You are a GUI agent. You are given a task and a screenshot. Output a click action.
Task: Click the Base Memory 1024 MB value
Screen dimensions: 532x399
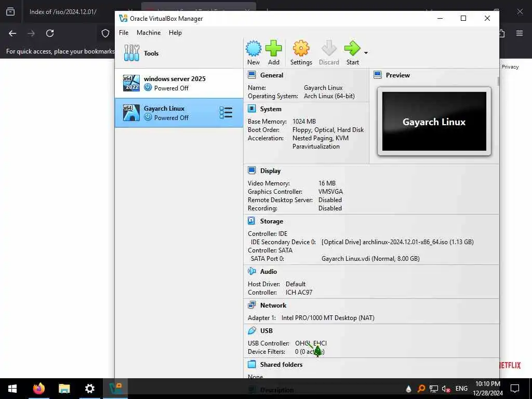click(x=304, y=122)
